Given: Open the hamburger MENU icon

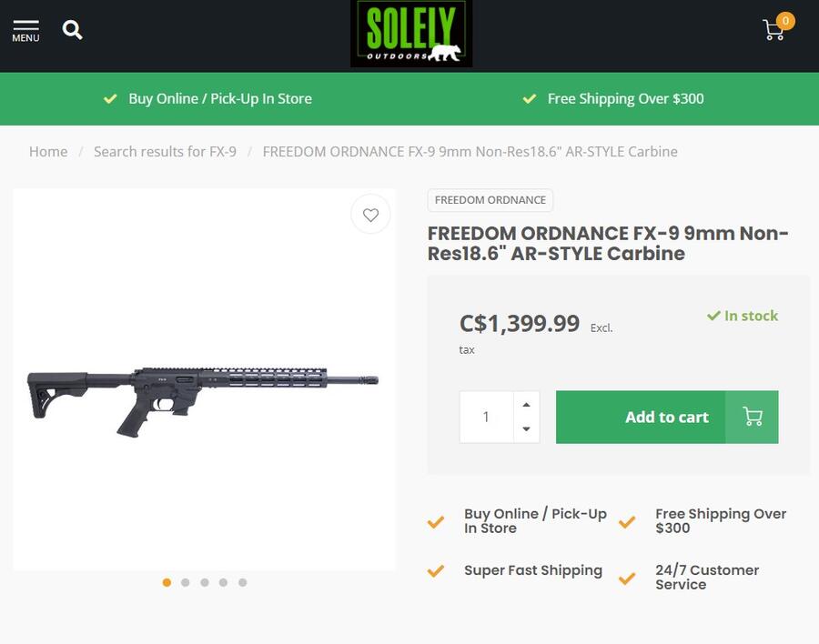Looking at the screenshot, I should 25,30.
